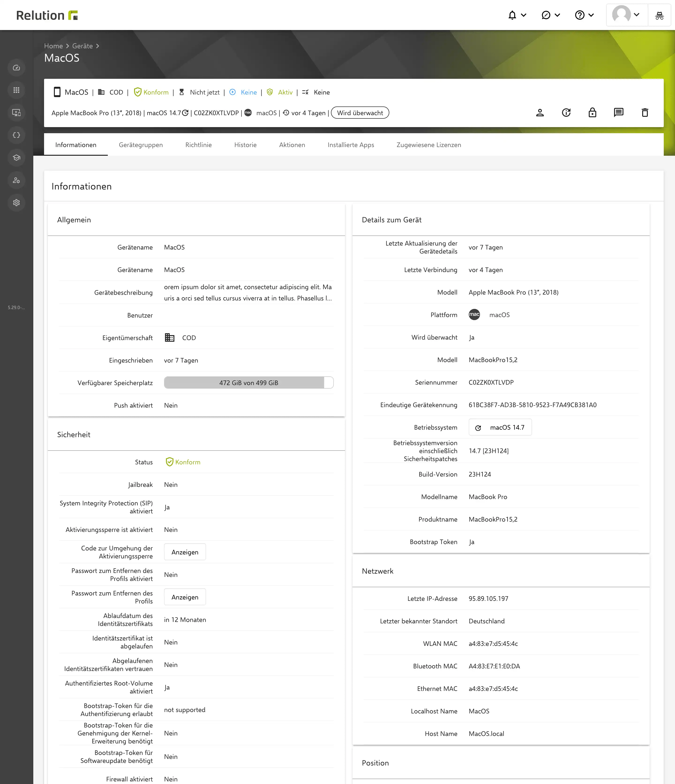Click the incognito spy icon in header

click(659, 15)
